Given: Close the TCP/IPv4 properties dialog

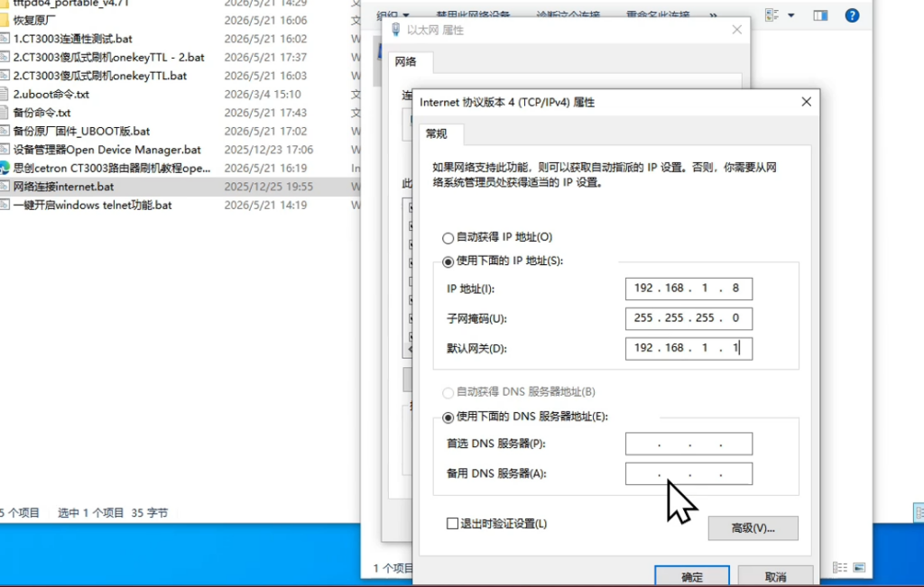Looking at the screenshot, I should click(x=806, y=102).
